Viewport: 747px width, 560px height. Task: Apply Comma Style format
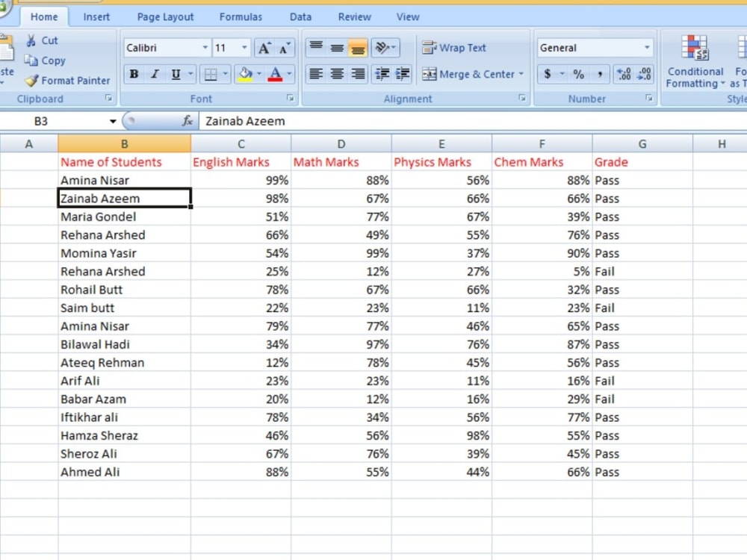point(599,74)
